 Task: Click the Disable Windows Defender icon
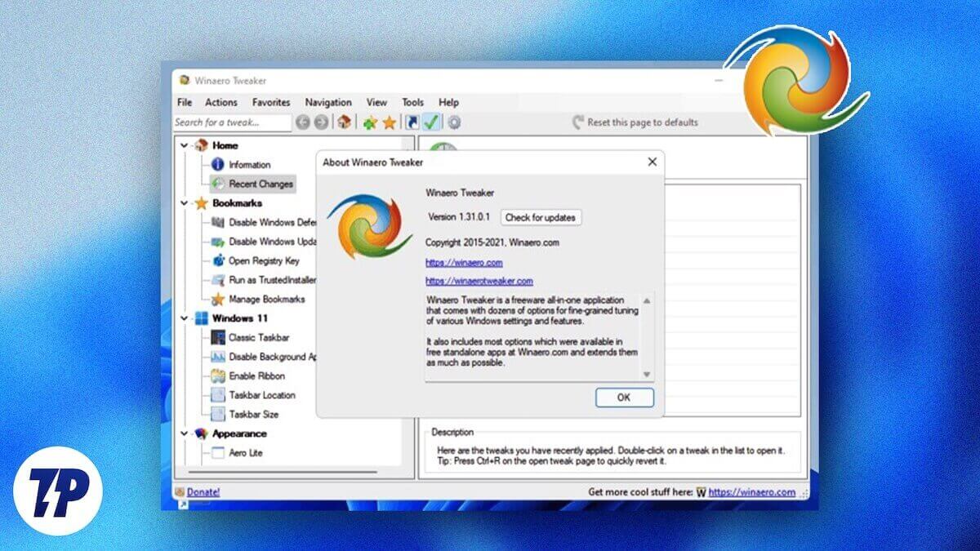pyautogui.click(x=218, y=222)
